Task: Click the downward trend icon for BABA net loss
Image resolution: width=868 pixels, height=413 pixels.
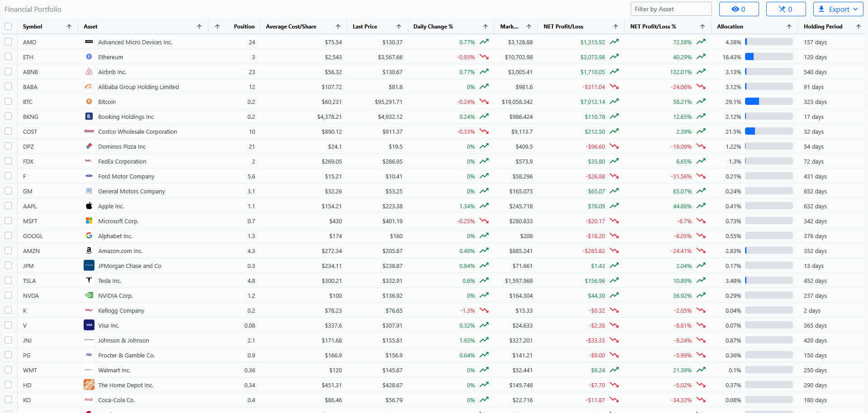Action: [x=614, y=87]
